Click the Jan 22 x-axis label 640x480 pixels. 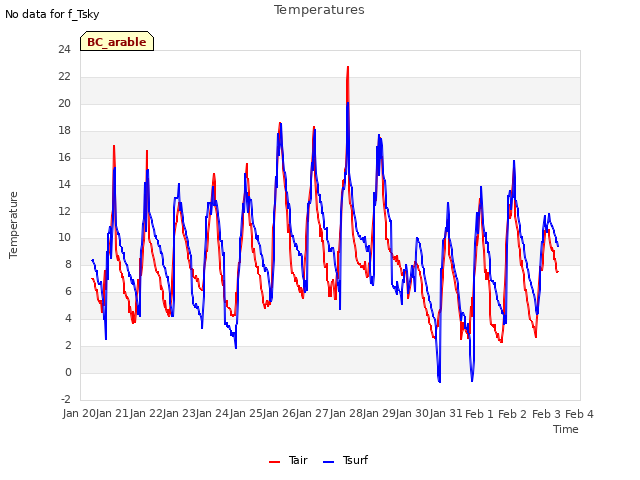[146, 414]
